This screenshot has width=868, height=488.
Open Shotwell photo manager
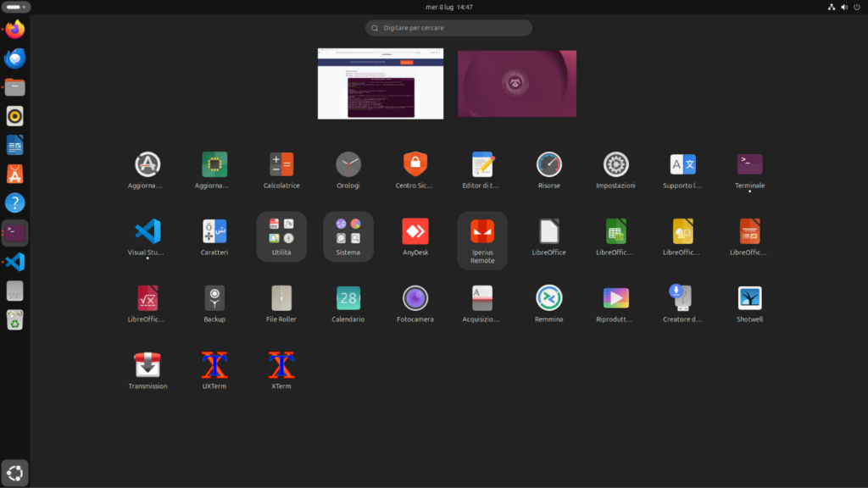(x=749, y=298)
